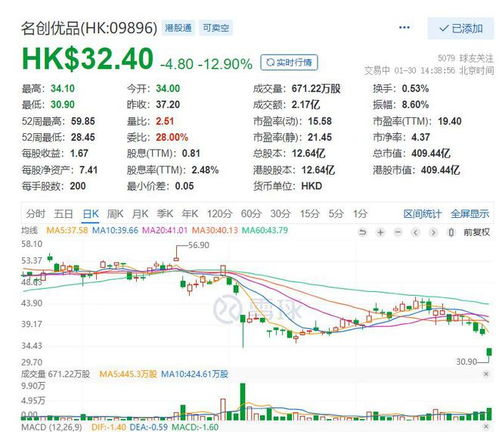
Task: Move chart right with the chevron icon
Action: coord(433,232)
